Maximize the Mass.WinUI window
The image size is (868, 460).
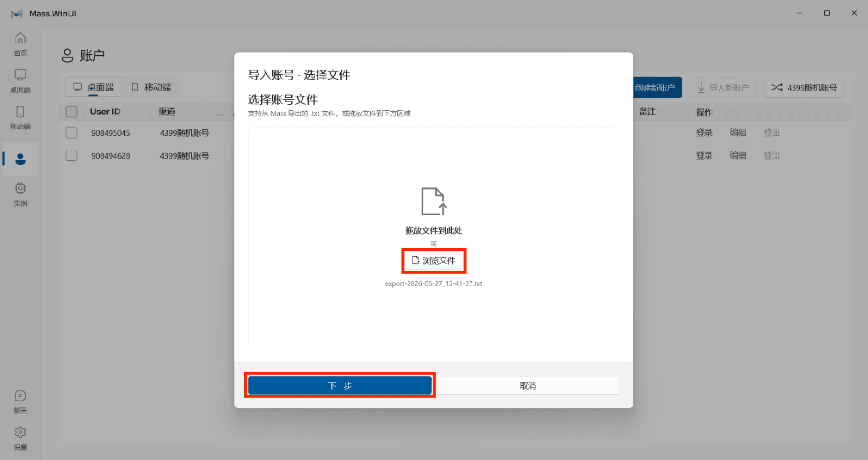pos(827,13)
